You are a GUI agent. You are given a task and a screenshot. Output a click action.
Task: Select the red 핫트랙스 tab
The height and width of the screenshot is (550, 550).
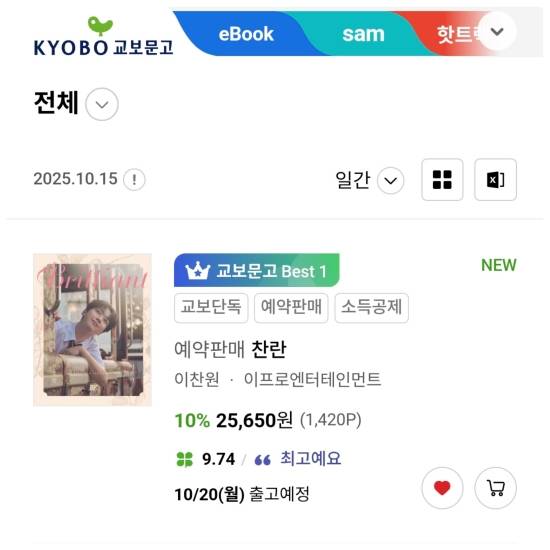point(456,34)
